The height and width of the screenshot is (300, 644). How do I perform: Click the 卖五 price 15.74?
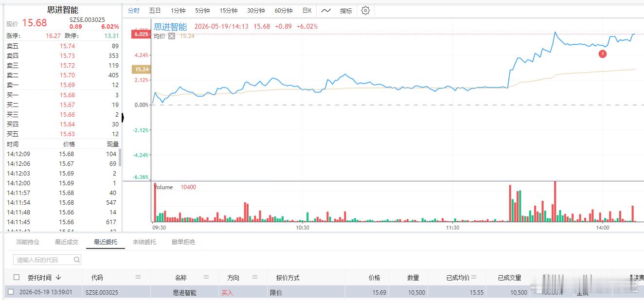[67, 46]
